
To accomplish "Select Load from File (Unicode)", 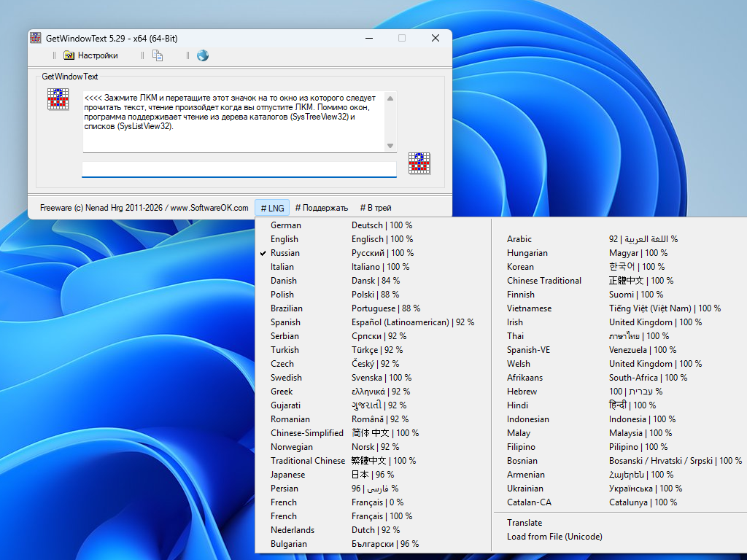I will 554,537.
